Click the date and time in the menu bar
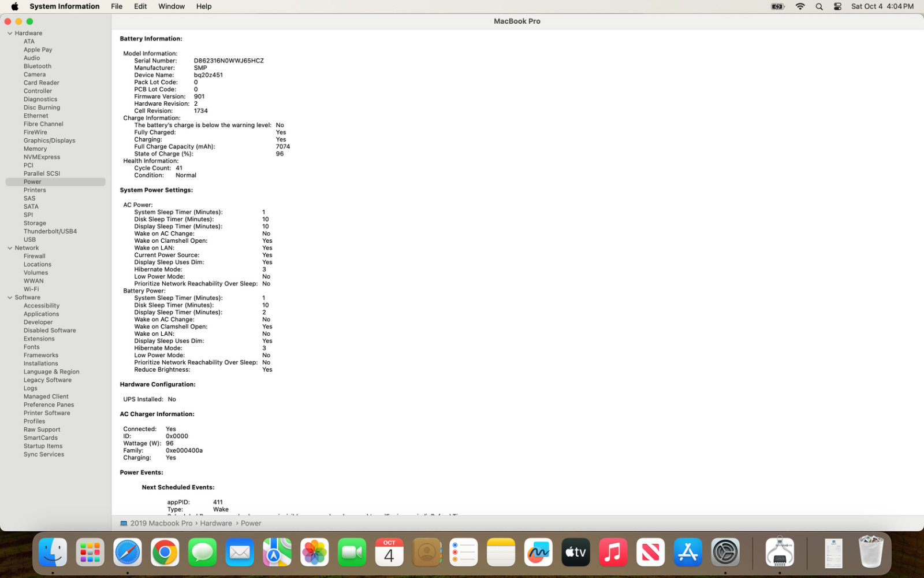The width and height of the screenshot is (924, 578). (882, 6)
